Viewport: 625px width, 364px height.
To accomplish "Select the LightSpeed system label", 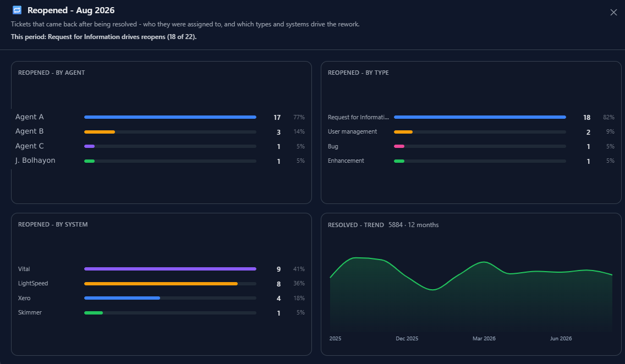I will [x=33, y=283].
